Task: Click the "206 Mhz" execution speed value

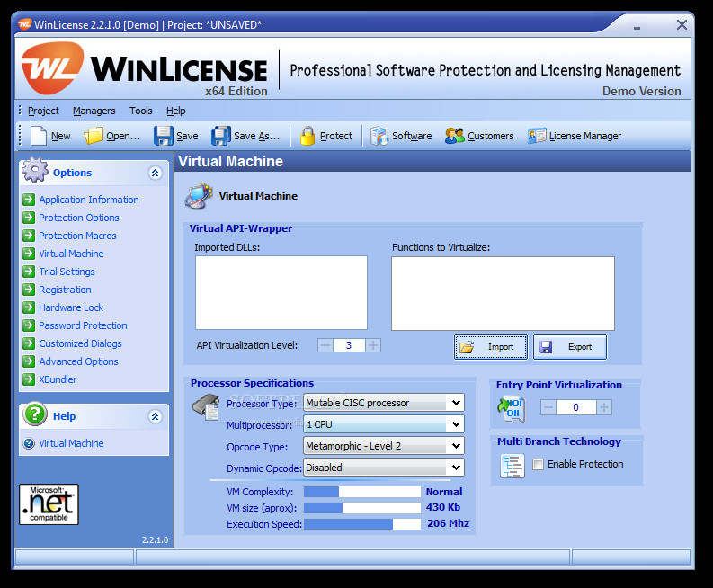Action: pos(448,523)
